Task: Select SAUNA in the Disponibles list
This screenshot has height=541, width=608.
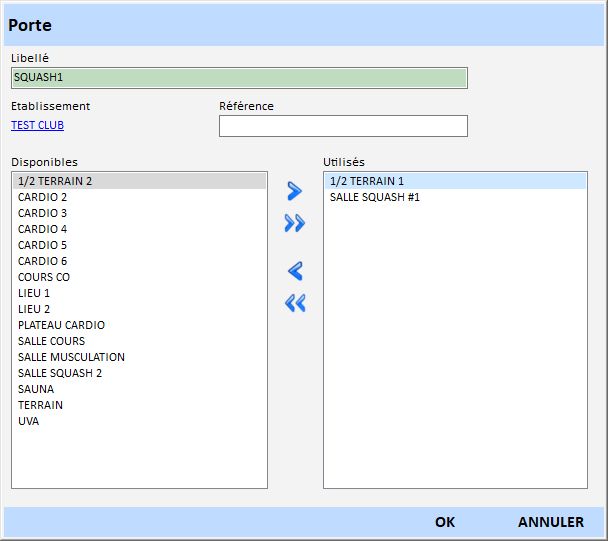Action: click(x=36, y=389)
